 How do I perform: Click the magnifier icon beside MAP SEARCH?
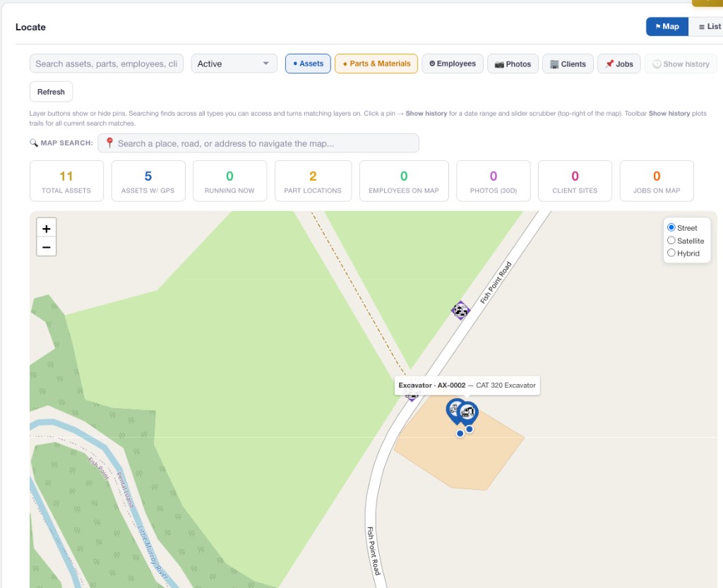click(x=34, y=143)
